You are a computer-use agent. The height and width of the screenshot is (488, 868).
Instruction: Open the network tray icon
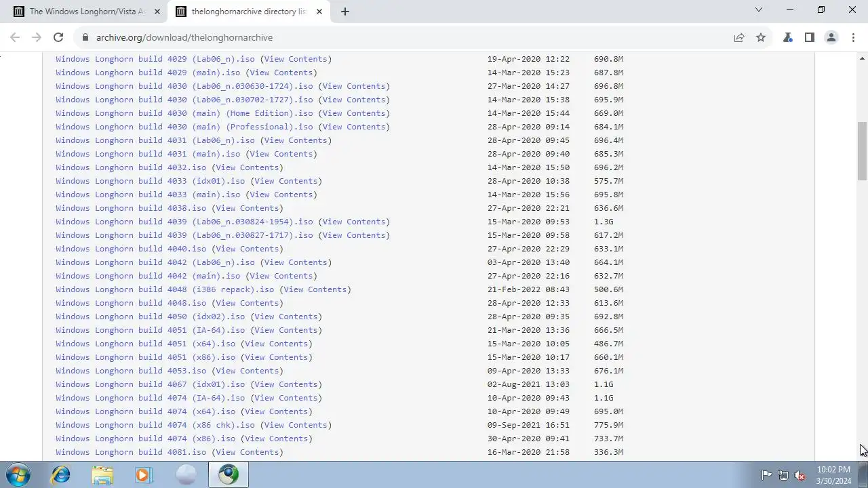[783, 475]
